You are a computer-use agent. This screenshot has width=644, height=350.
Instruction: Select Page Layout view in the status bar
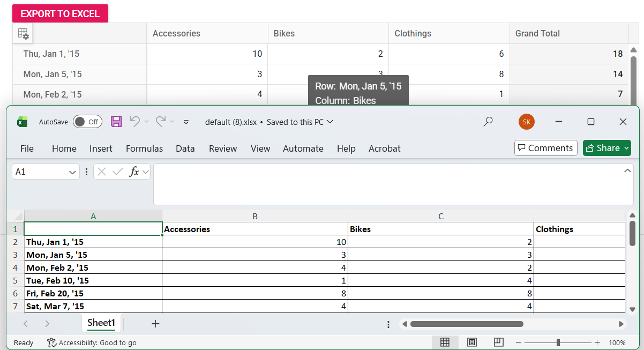point(472,342)
